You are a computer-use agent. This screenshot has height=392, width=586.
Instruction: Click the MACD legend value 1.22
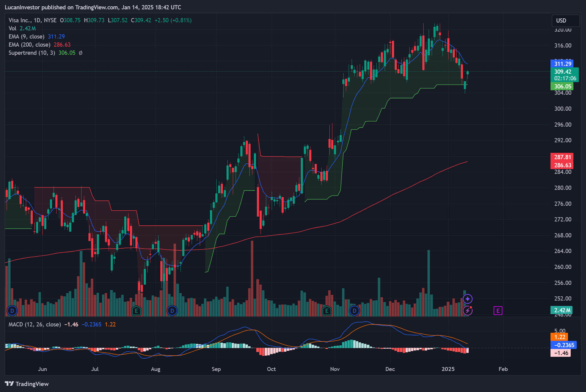pyautogui.click(x=110, y=324)
